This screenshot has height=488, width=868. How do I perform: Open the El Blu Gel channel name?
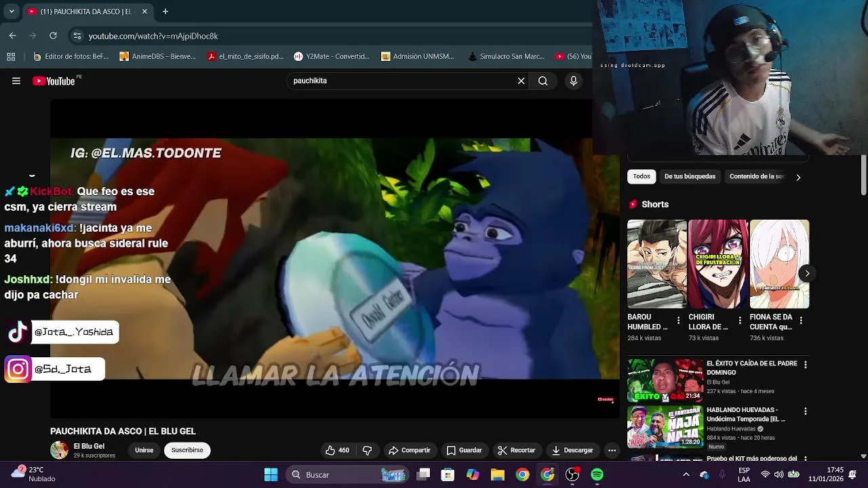[89, 446]
